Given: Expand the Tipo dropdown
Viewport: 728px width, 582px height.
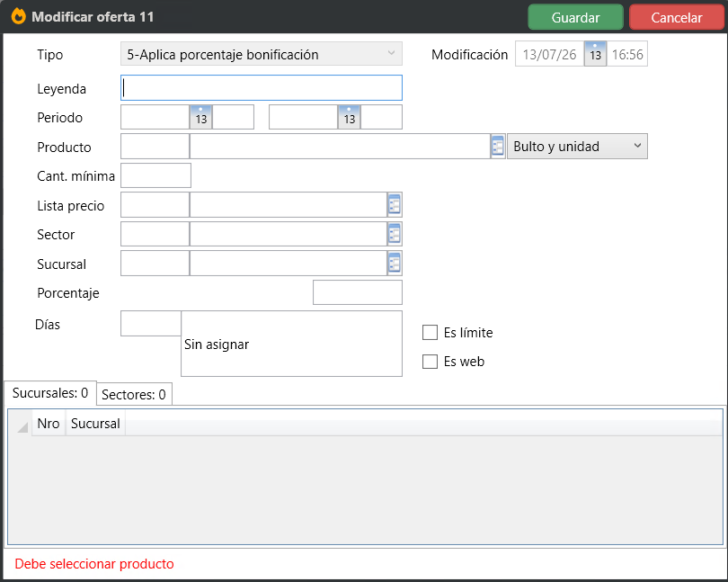Looking at the screenshot, I should [262, 54].
